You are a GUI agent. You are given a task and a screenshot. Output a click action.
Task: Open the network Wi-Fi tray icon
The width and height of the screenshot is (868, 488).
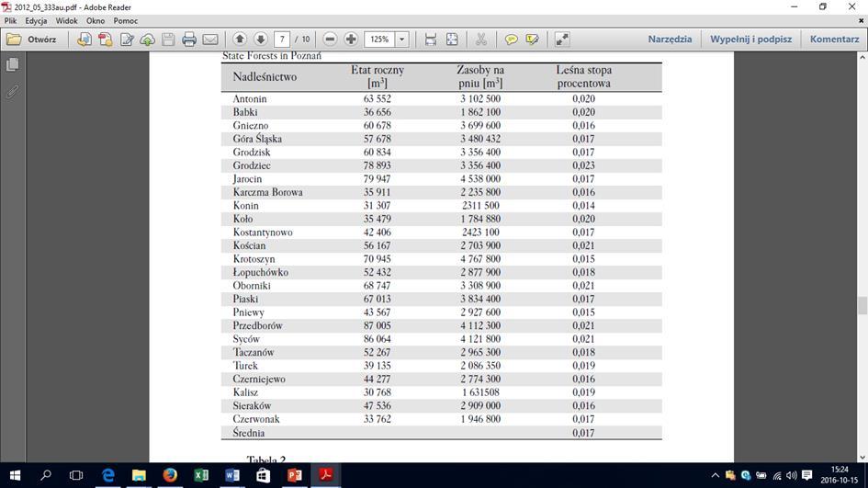pyautogui.click(x=777, y=475)
